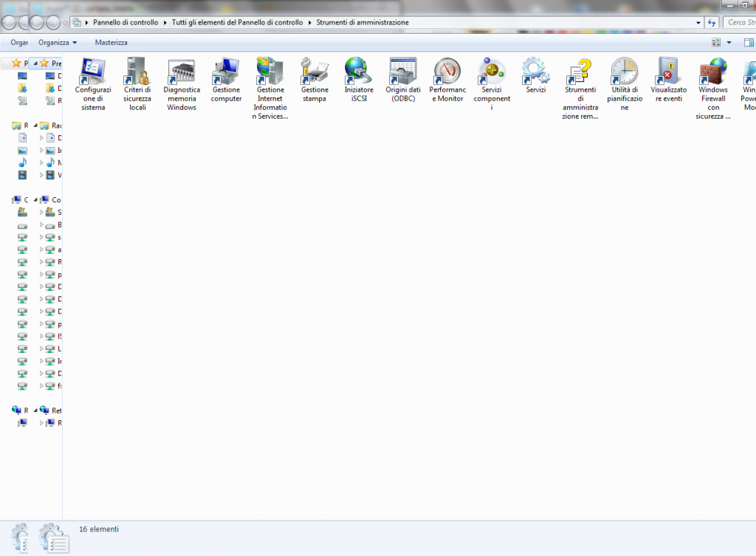The width and height of the screenshot is (756, 556).
Task: Open Utilità di pianificazione clock icon
Action: [x=625, y=84]
